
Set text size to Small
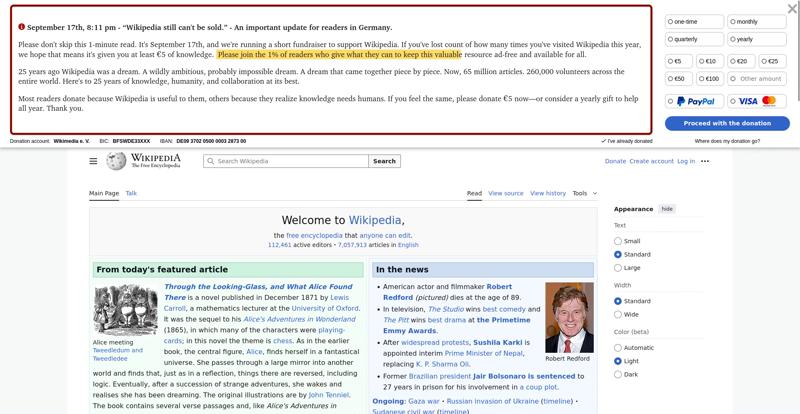(618, 241)
